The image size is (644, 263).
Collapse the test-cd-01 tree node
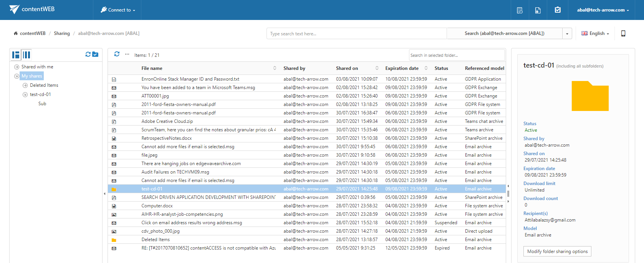[25, 94]
